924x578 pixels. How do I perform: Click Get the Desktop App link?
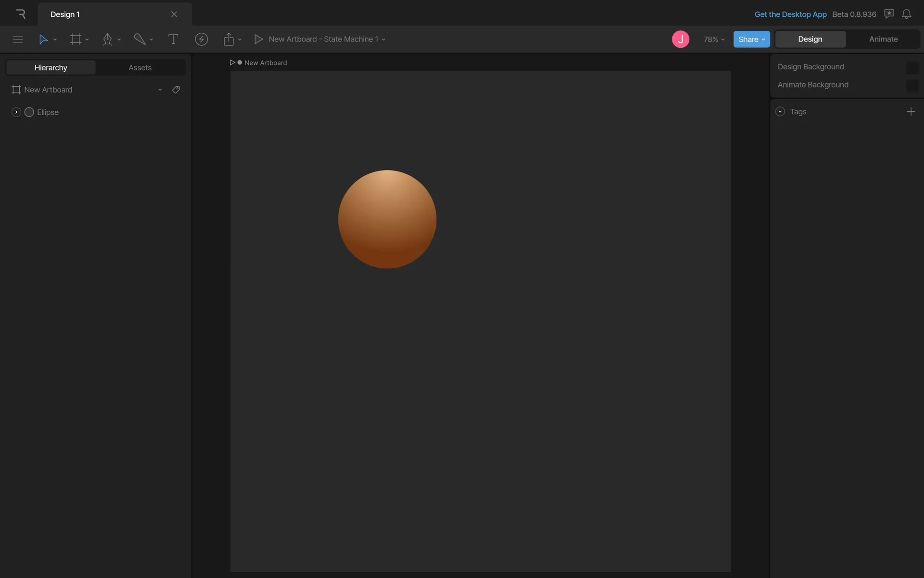pyautogui.click(x=790, y=14)
